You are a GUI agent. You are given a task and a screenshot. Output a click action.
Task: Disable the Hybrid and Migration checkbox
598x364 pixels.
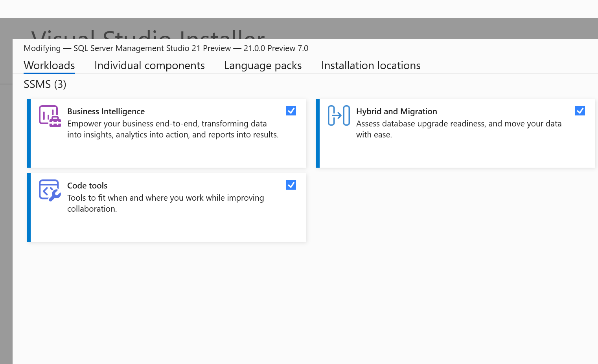580,111
